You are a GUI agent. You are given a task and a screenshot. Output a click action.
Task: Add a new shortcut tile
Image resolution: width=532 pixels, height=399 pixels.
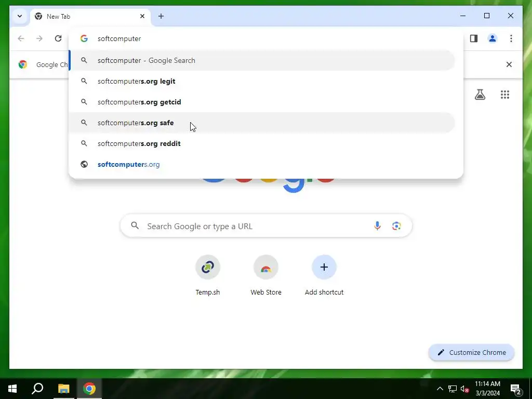click(324, 275)
